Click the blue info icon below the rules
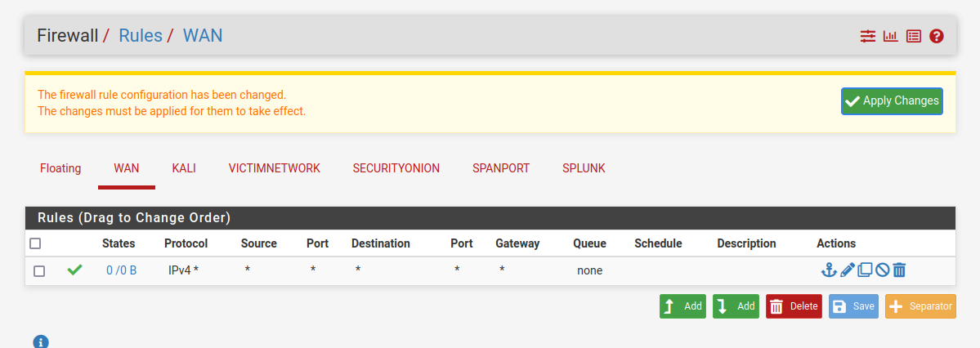 tap(41, 341)
